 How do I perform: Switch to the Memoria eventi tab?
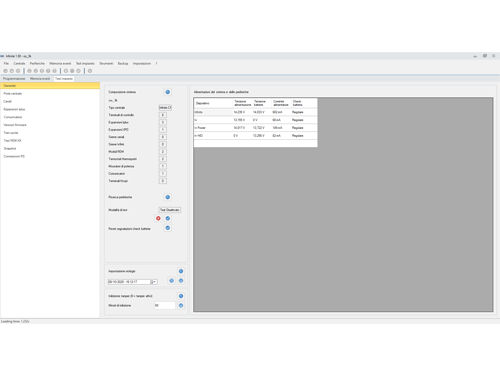[40, 79]
